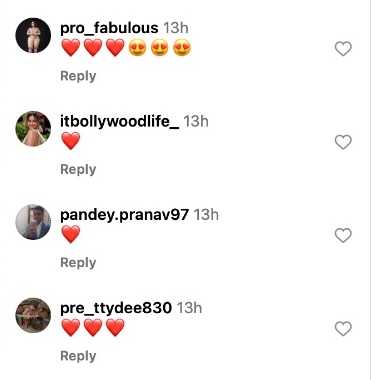Viewport: 371px width, 380px height.
Task: Open the pre_ttydee830 username link
Action: 116,308
